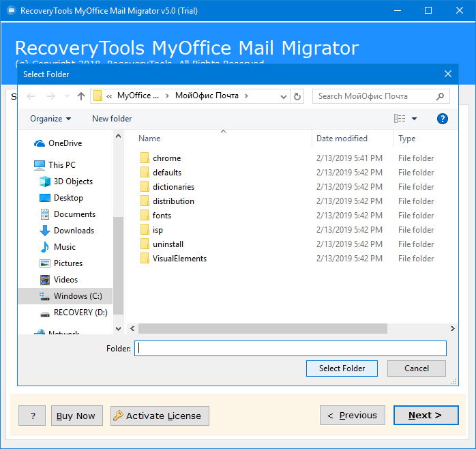
Task: Click the navigation pane vertical scrollbar thumb
Action: [118, 266]
